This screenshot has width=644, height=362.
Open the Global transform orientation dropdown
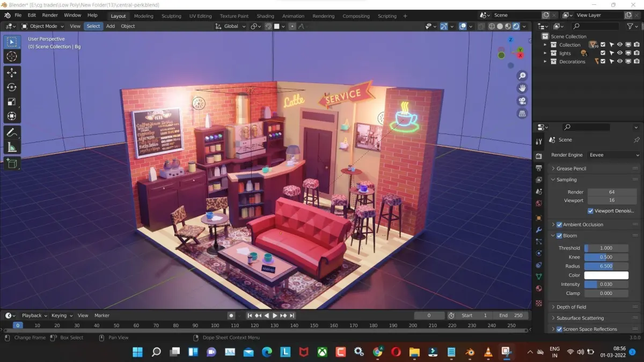point(230,26)
